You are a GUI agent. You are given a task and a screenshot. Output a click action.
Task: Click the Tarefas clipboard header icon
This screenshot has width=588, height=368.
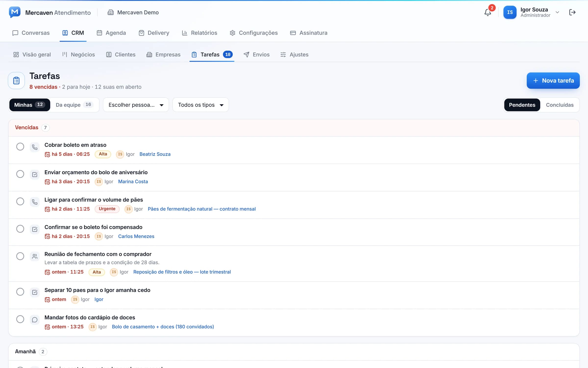point(16,80)
